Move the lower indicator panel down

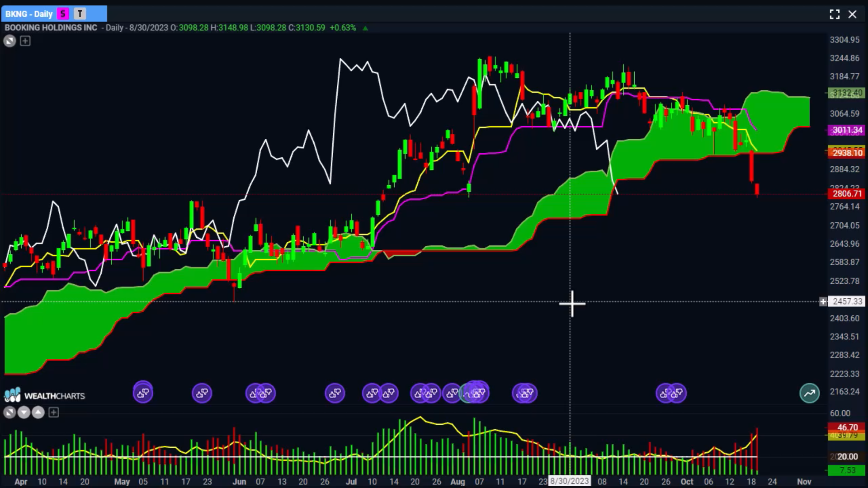(24, 412)
